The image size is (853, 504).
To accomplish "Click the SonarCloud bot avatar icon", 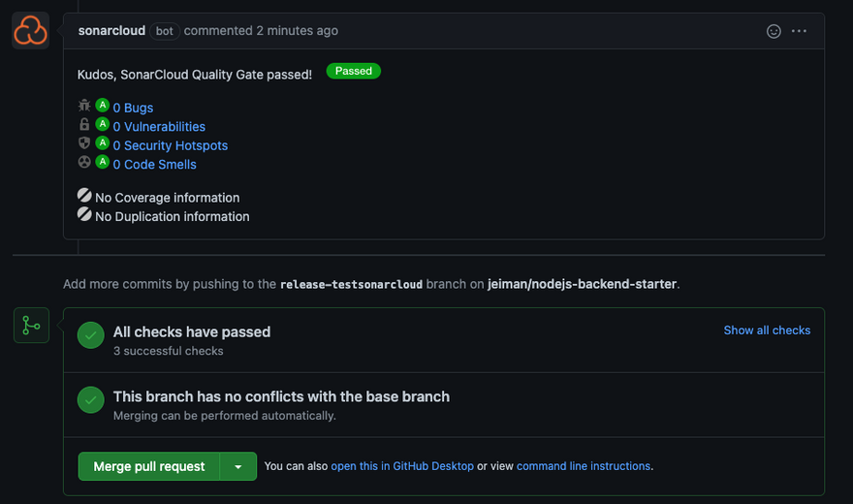I will click(x=31, y=30).
